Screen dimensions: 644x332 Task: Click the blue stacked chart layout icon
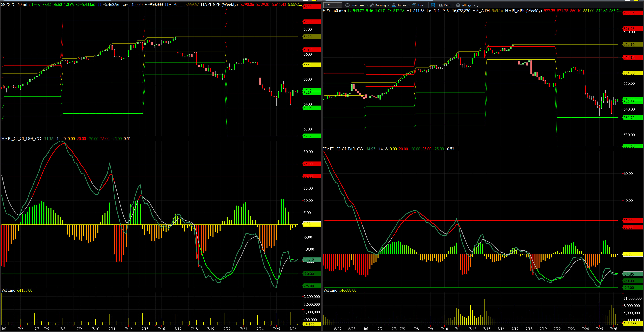click(433, 5)
